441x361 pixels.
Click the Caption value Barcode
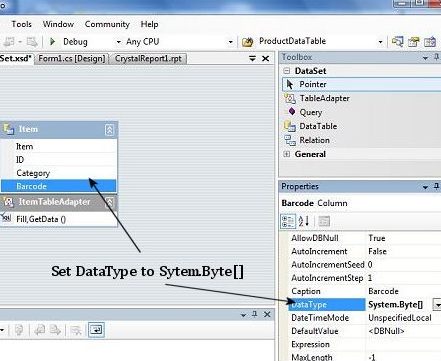[383, 291]
